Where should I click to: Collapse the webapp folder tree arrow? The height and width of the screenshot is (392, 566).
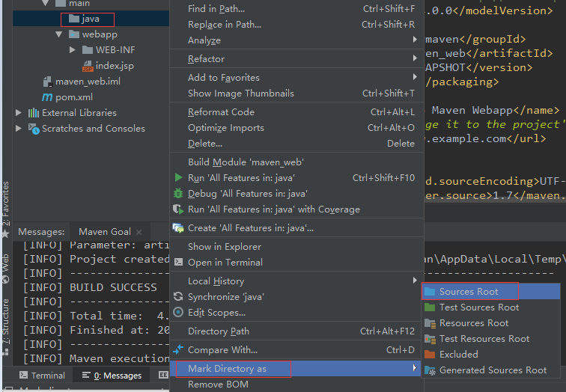(59, 34)
